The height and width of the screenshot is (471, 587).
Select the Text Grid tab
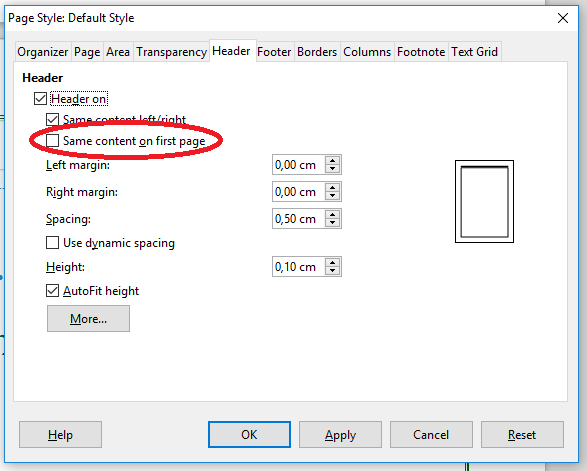[474, 52]
